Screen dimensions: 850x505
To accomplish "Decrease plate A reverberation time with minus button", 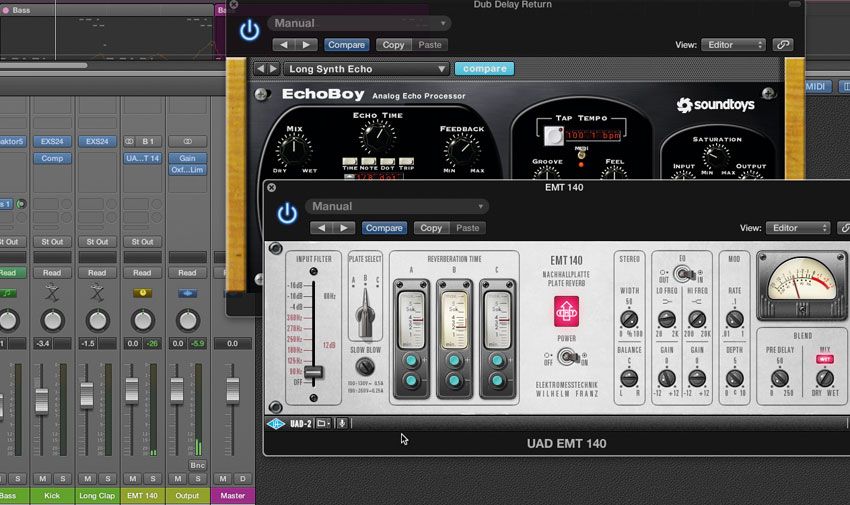I will coord(411,381).
